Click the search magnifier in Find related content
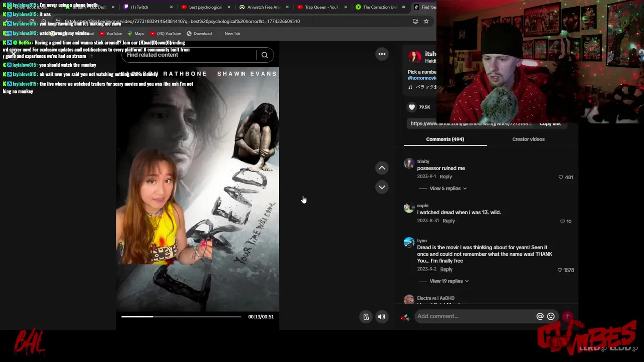644x362 pixels. pos(264,55)
